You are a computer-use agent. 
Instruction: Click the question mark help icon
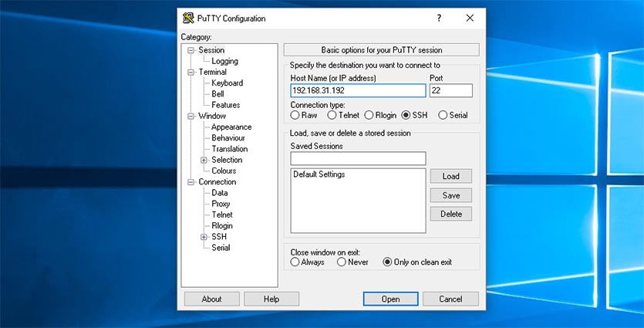(x=439, y=18)
